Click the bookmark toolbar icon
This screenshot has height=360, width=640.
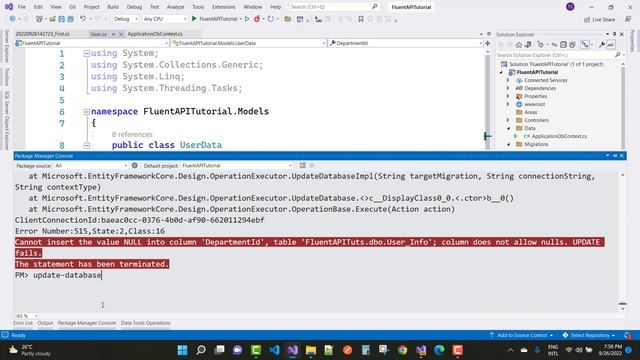point(361,19)
